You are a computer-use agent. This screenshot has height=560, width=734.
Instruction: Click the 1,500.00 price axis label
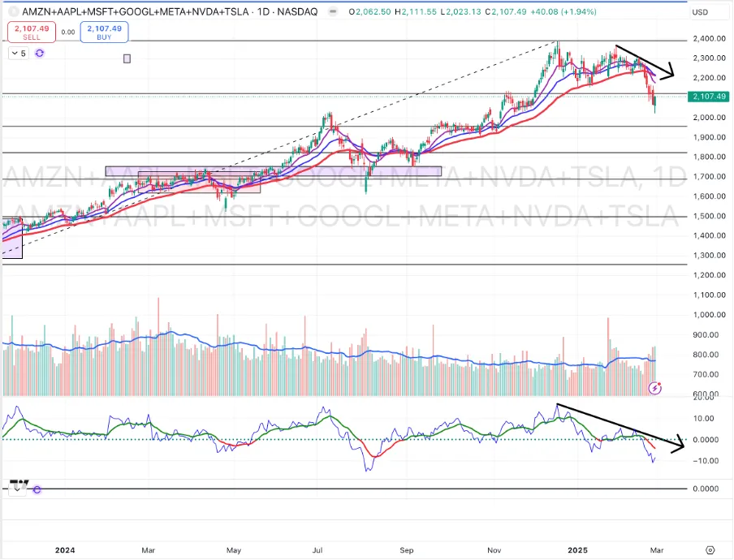709,216
